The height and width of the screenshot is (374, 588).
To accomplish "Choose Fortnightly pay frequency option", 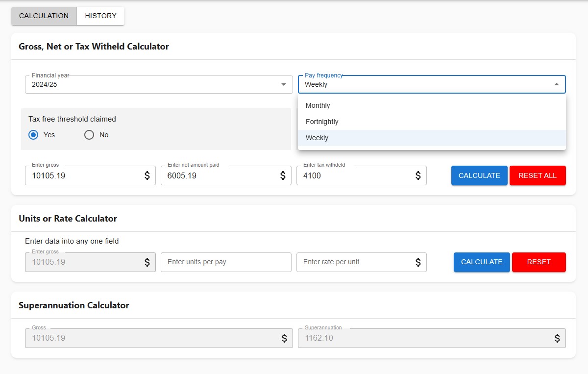I will [x=322, y=122].
